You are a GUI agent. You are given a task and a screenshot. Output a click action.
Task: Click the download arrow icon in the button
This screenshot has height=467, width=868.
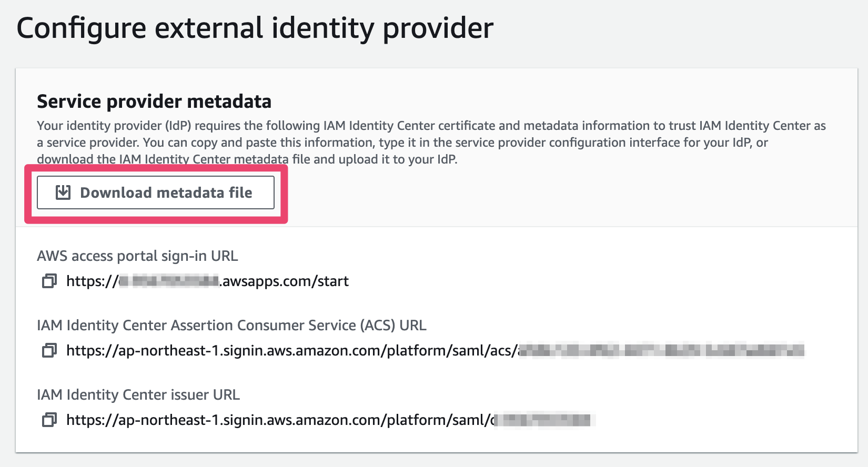[x=63, y=192]
